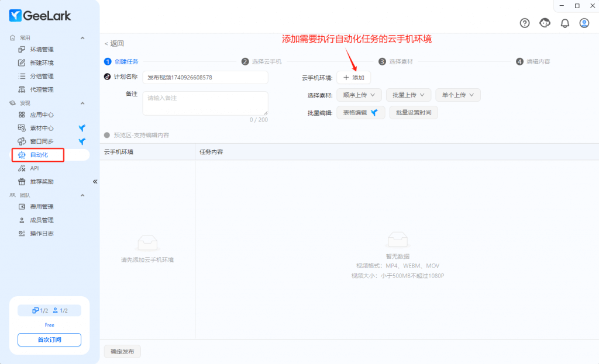
Task: Collapse the 团队 sidebar section
Action: (82, 195)
